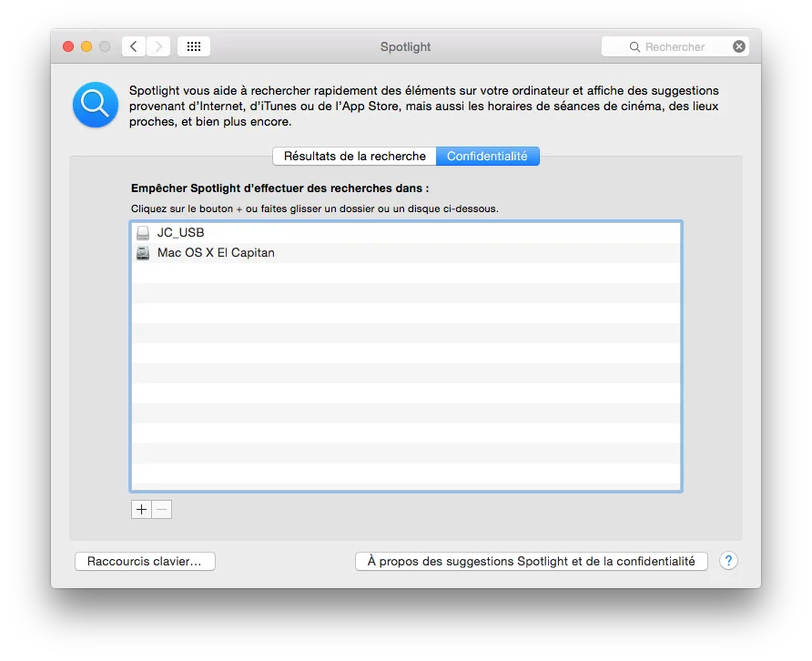
Task: Click the forward navigation arrow
Action: [158, 46]
